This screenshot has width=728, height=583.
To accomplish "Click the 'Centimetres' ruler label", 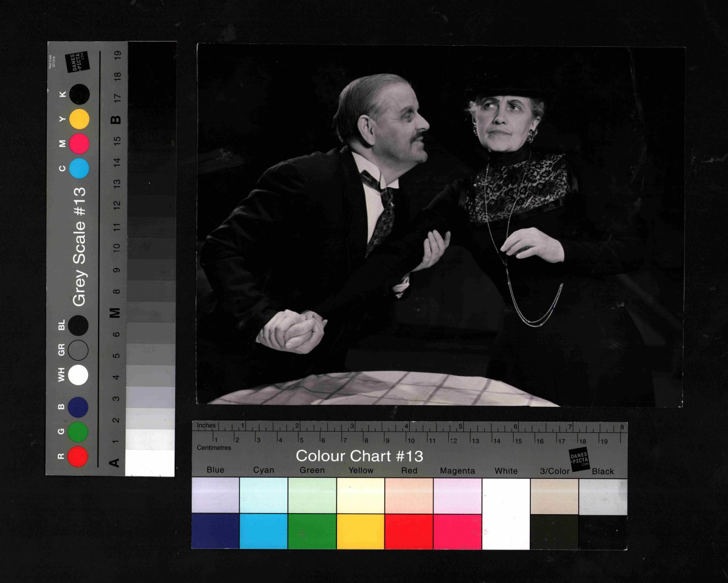I will coord(214,448).
